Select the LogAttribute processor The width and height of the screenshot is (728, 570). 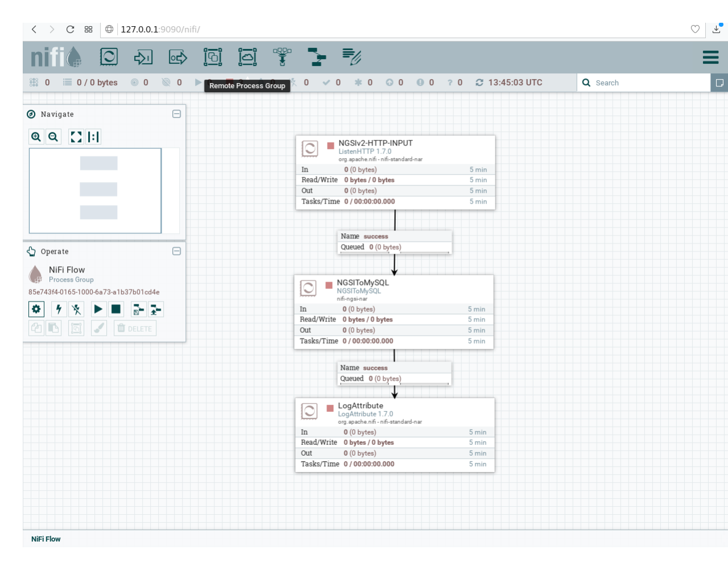pyautogui.click(x=395, y=435)
